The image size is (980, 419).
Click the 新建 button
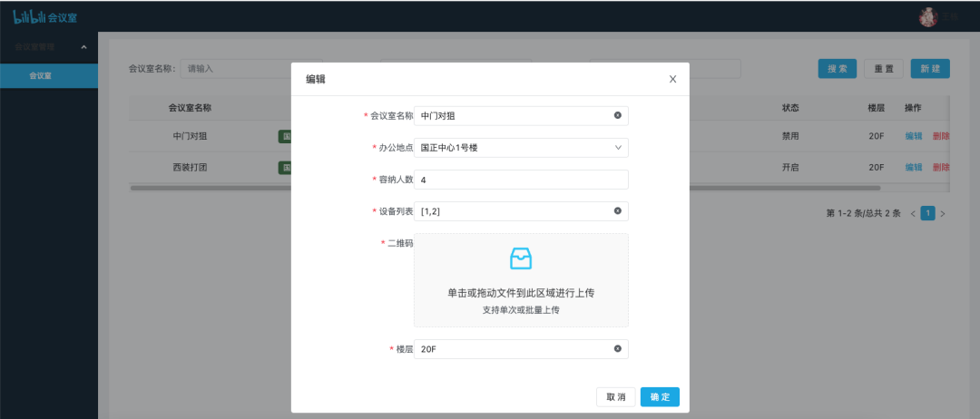[x=930, y=69]
